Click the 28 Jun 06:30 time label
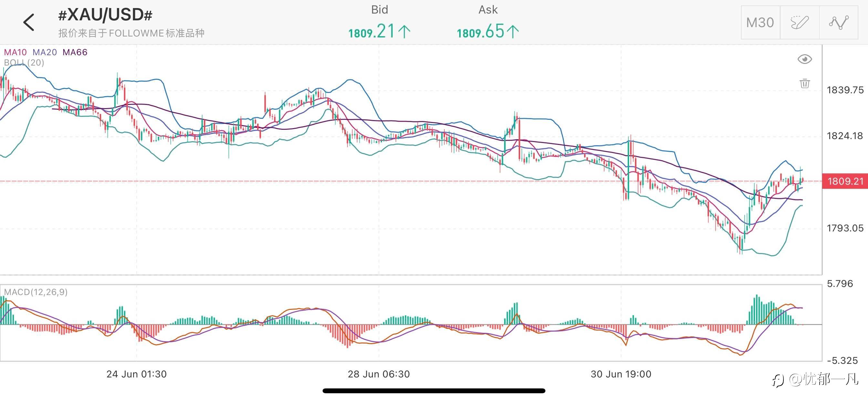868x401 pixels. coord(379,374)
